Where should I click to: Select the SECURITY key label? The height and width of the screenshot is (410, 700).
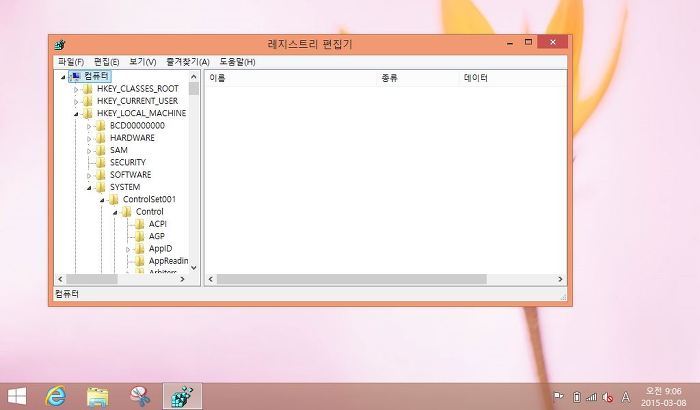128,163
